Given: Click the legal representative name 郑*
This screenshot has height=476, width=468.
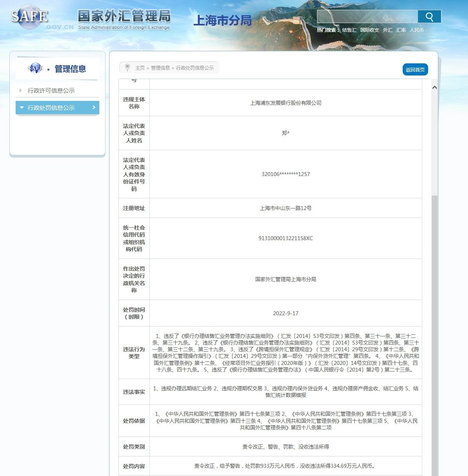Looking at the screenshot, I should pos(286,133).
